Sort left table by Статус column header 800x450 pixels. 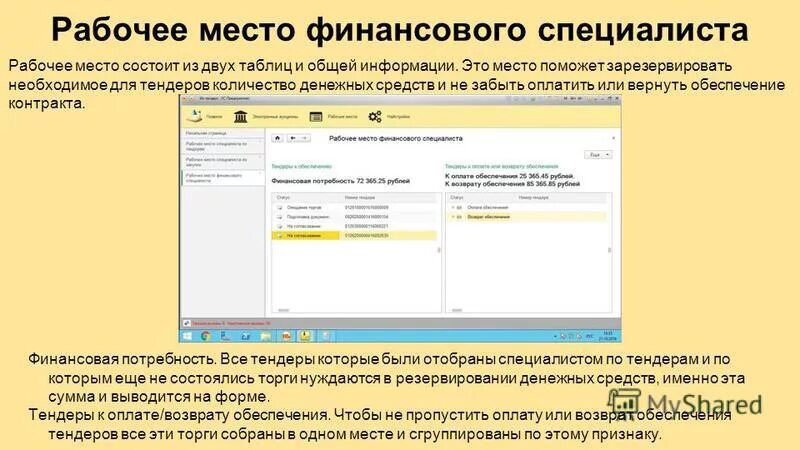point(284,197)
